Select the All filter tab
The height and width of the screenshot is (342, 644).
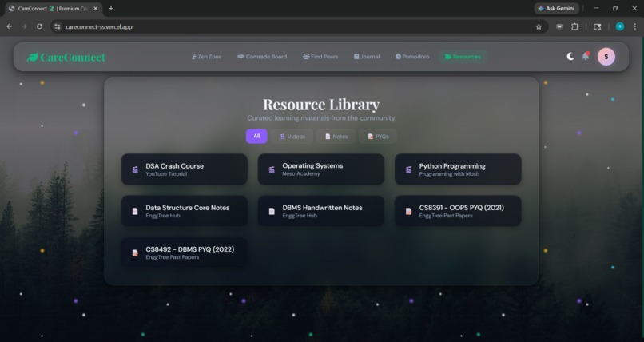tap(256, 137)
